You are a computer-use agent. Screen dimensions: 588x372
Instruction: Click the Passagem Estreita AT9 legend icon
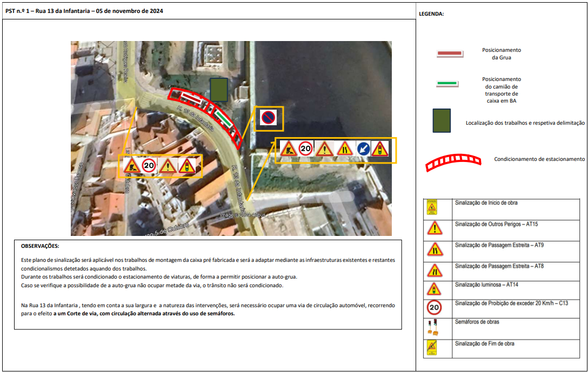(435, 249)
